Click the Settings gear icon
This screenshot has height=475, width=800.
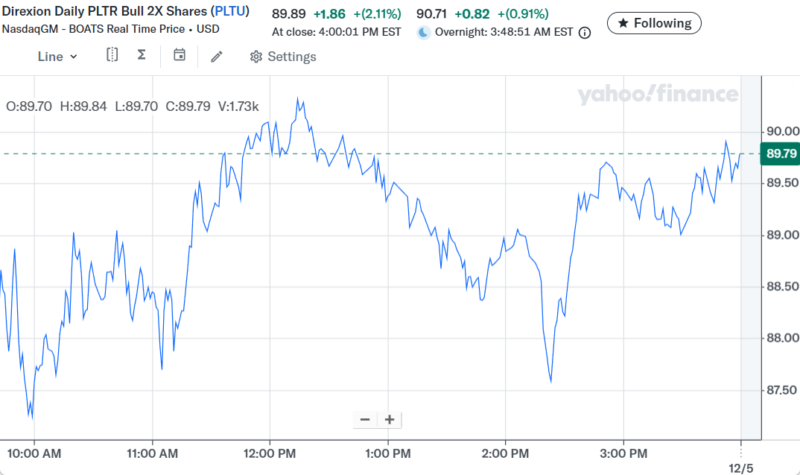(x=256, y=57)
